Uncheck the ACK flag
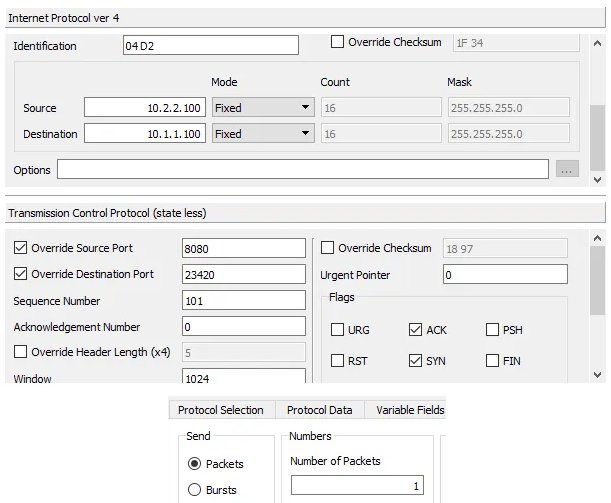Viewport: 611px width, 503px height. coord(415,330)
